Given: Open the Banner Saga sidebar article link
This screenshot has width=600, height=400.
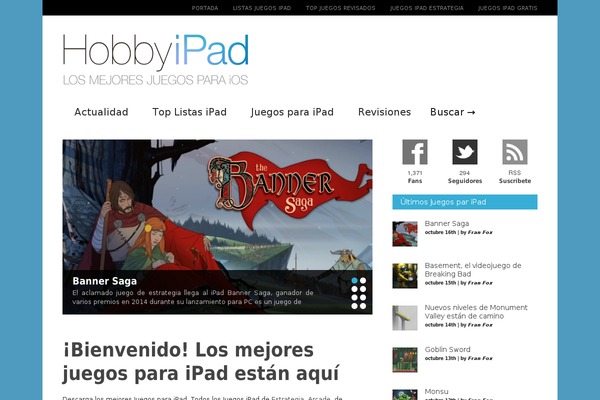Looking at the screenshot, I should click(447, 224).
